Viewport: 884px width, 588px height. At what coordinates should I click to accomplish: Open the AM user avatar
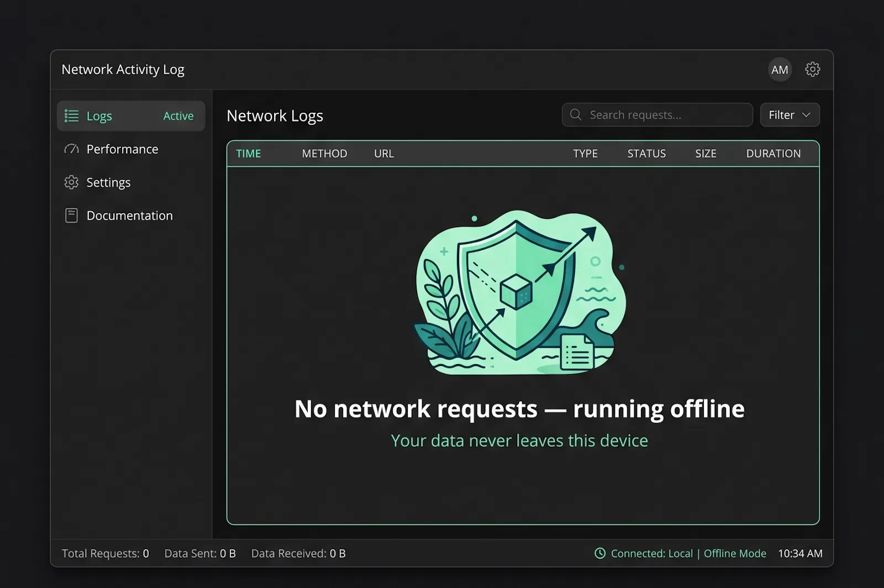click(x=780, y=70)
